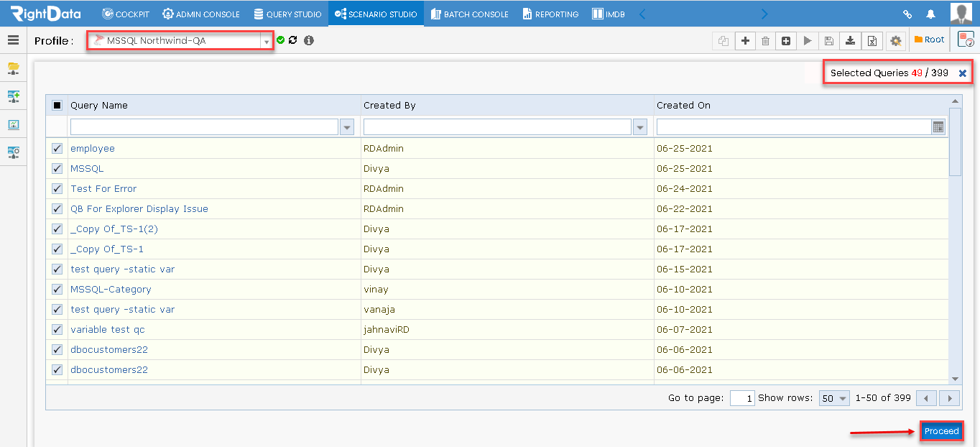Uncheck the MSSQL-Category query checkbox
Viewport: 980px width, 447px height.
57,290
